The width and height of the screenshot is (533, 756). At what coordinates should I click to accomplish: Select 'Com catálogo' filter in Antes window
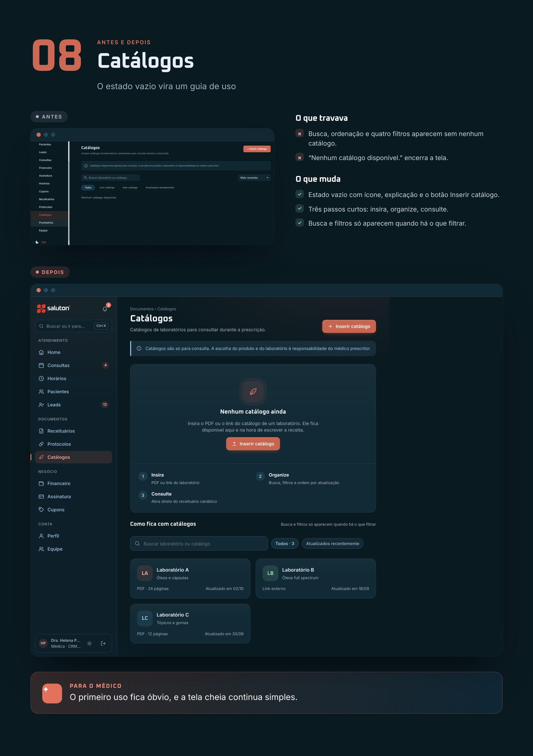pos(107,188)
